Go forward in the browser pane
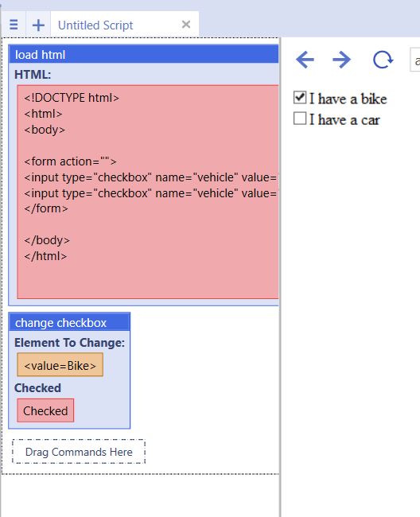The image size is (420, 517). 341,60
